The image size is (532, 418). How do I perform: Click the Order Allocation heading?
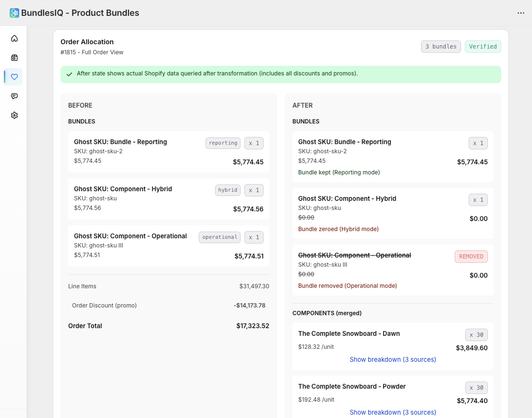pos(87,42)
